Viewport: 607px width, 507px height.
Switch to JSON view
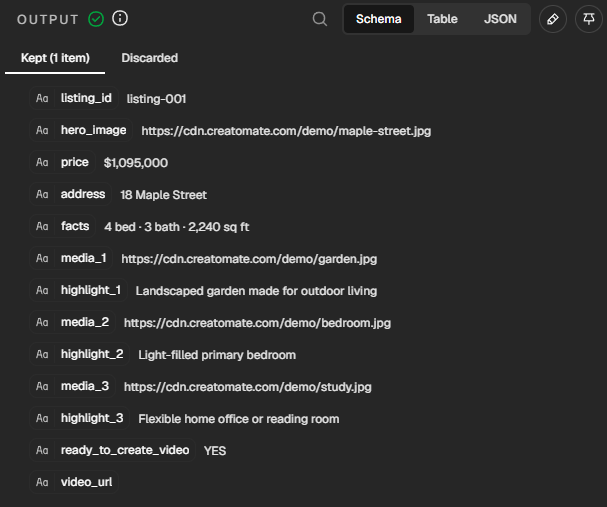[x=500, y=19]
